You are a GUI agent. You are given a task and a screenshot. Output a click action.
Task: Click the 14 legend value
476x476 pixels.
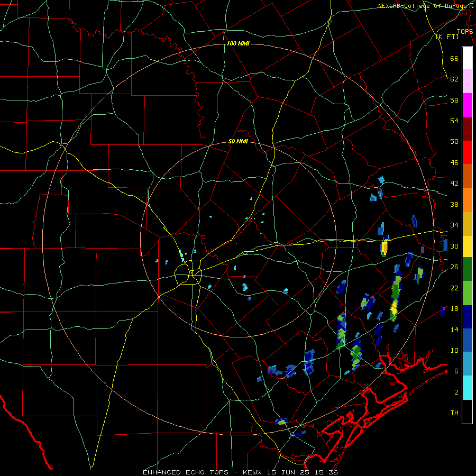coord(454,329)
